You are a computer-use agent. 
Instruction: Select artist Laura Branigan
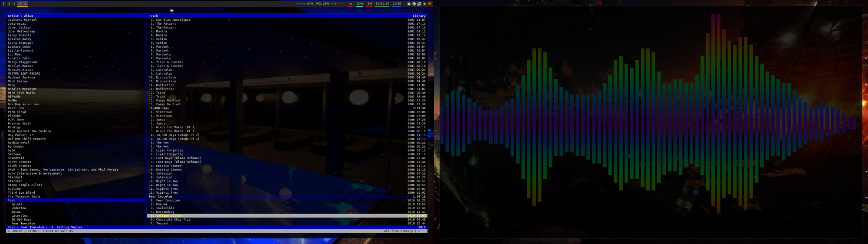pyautogui.click(x=20, y=43)
